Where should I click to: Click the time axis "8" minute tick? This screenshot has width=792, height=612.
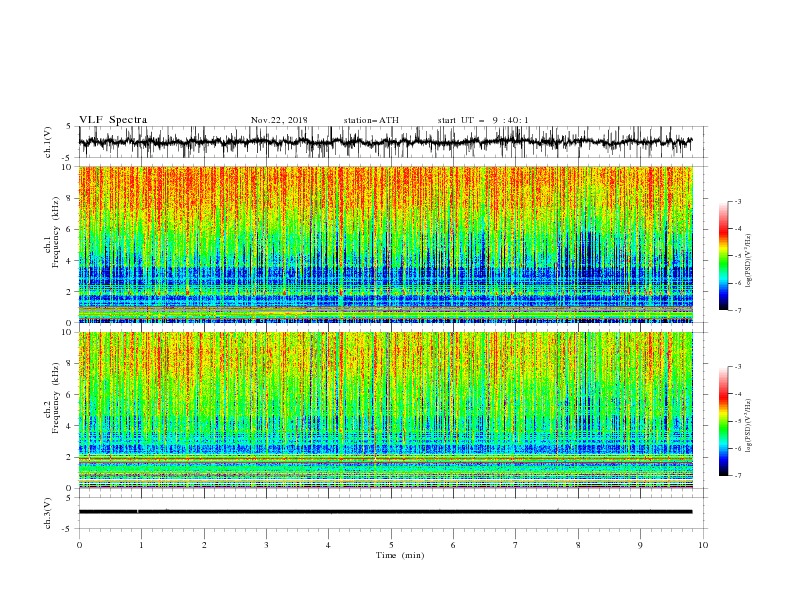(x=578, y=545)
